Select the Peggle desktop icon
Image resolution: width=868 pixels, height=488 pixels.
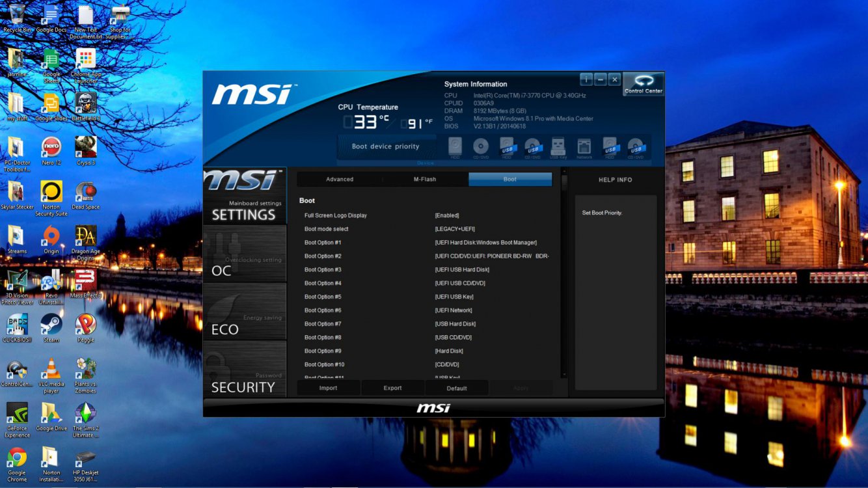[85, 329]
